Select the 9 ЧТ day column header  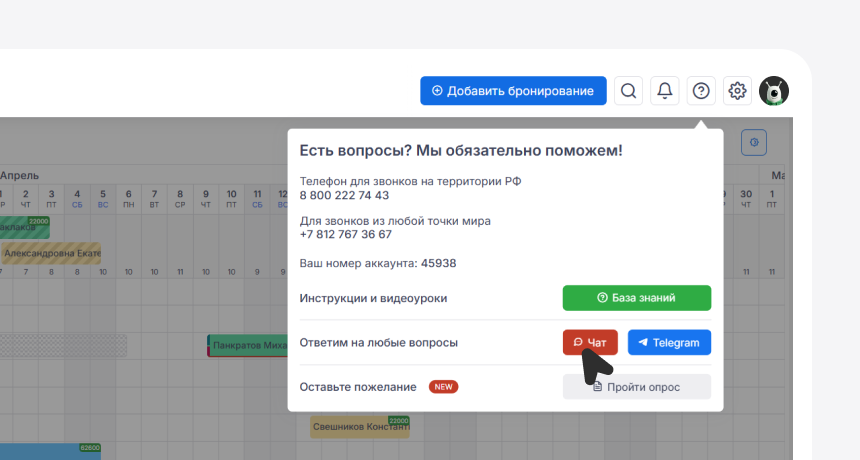pyautogui.click(x=205, y=198)
